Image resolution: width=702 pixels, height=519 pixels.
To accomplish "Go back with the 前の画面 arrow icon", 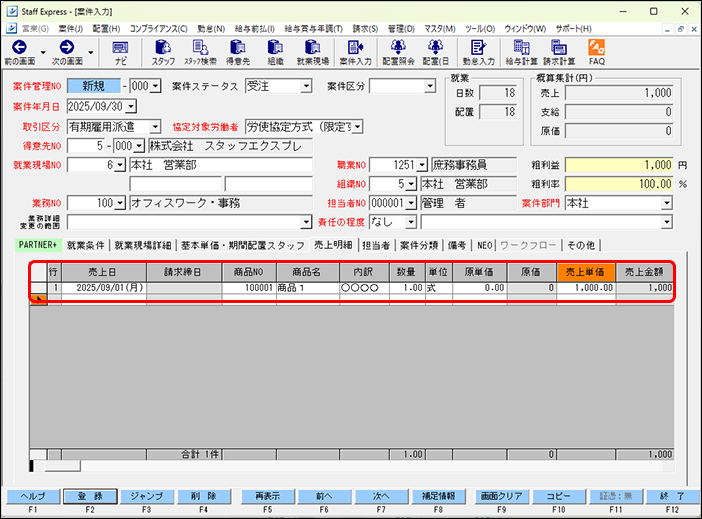I will click(19, 47).
